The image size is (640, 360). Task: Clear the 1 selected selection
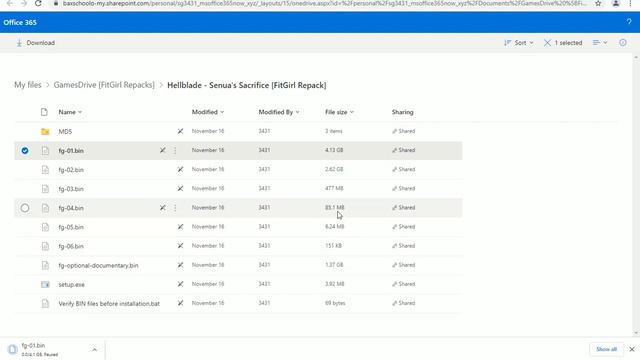(563, 43)
